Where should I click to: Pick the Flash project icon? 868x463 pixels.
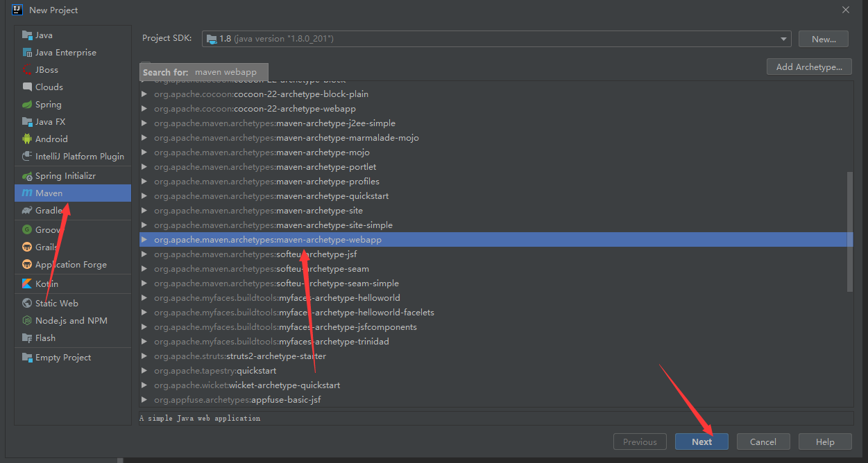pos(27,338)
